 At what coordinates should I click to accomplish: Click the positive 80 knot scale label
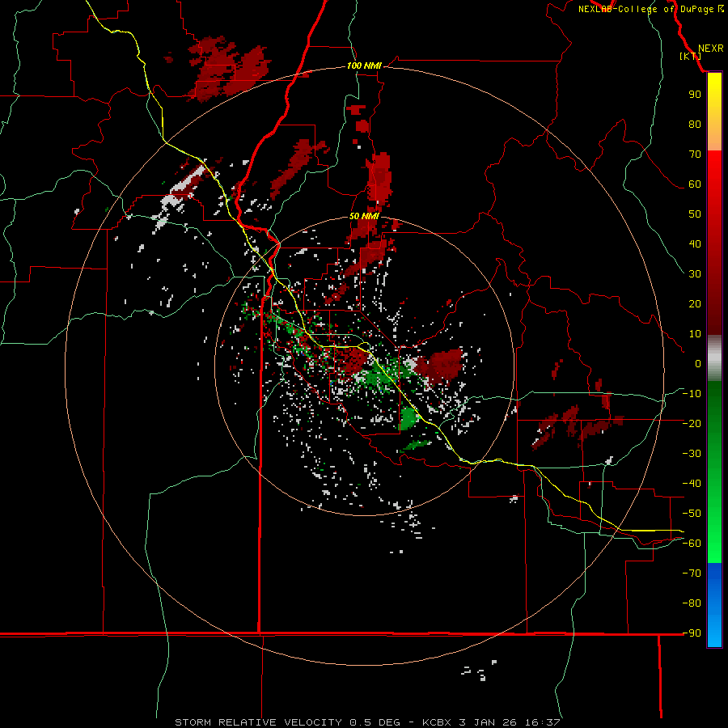(695, 124)
